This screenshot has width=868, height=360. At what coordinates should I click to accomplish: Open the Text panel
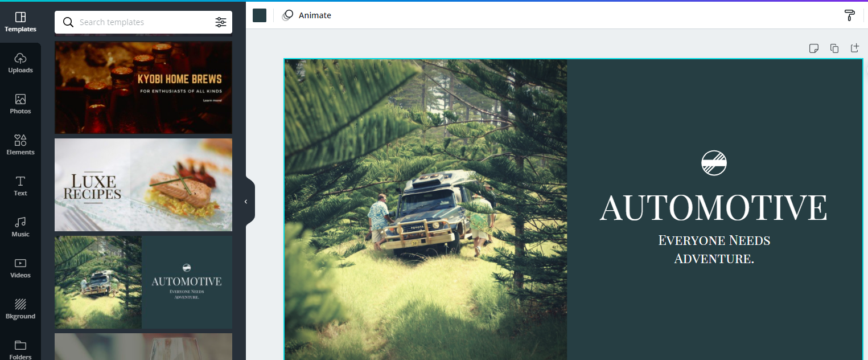[20, 186]
